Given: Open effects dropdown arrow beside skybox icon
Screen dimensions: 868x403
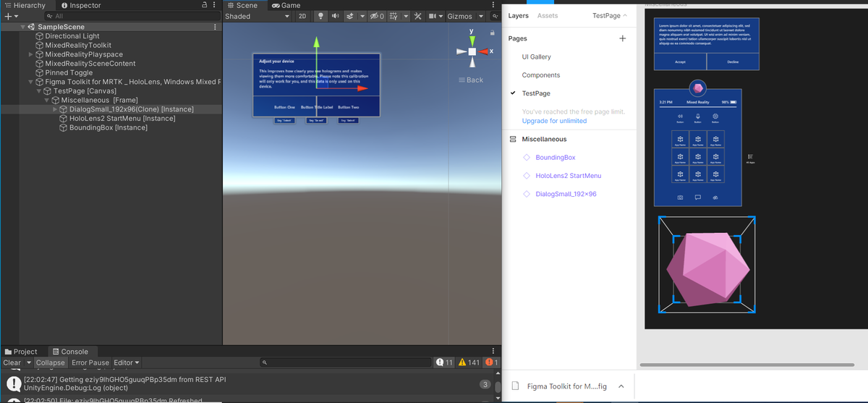Looking at the screenshot, I should pyautogui.click(x=361, y=16).
